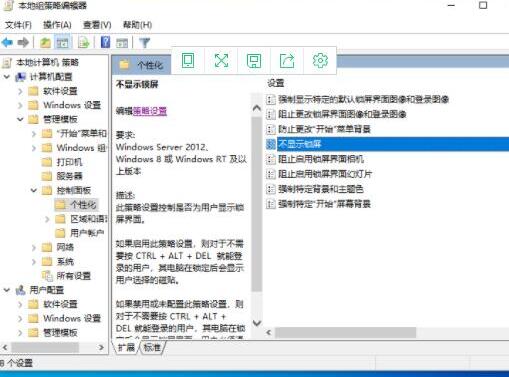This screenshot has width=509, height=377.
Task: Click the green save disk overlay icon
Action: point(254,61)
